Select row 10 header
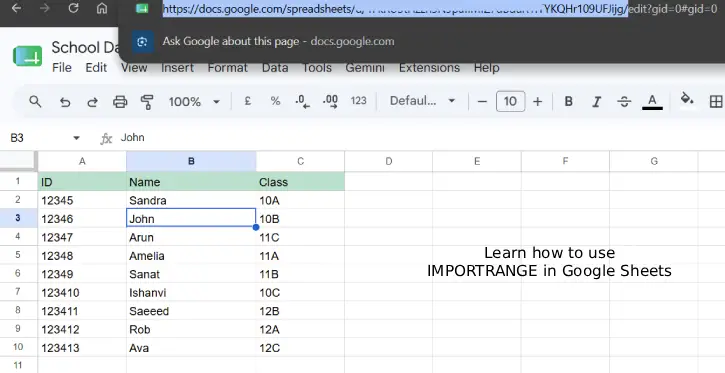The height and width of the screenshot is (373, 725). [18, 347]
